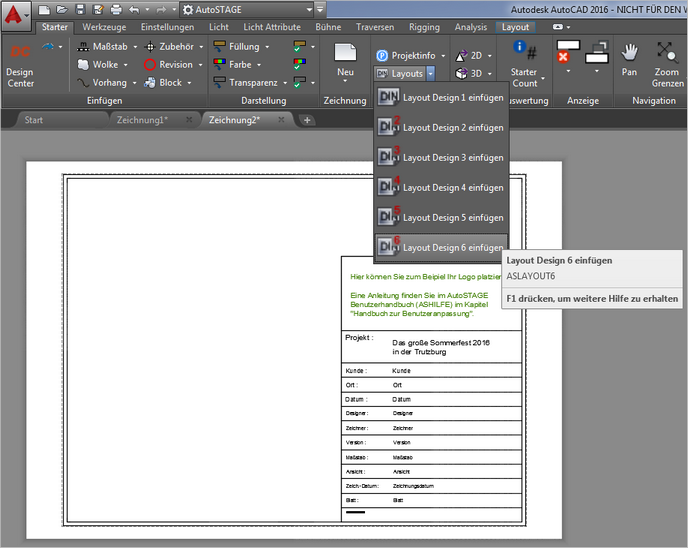Close the Zeichnung2 document tab
The width and height of the screenshot is (688, 548).
[x=282, y=120]
